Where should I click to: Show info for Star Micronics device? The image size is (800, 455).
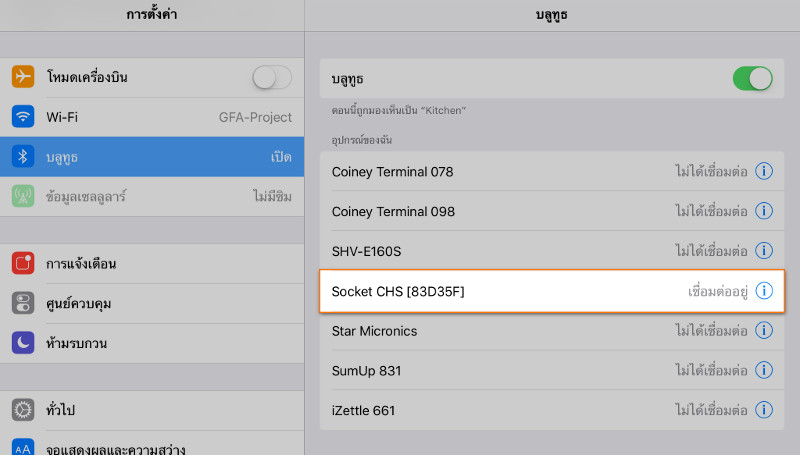click(764, 330)
